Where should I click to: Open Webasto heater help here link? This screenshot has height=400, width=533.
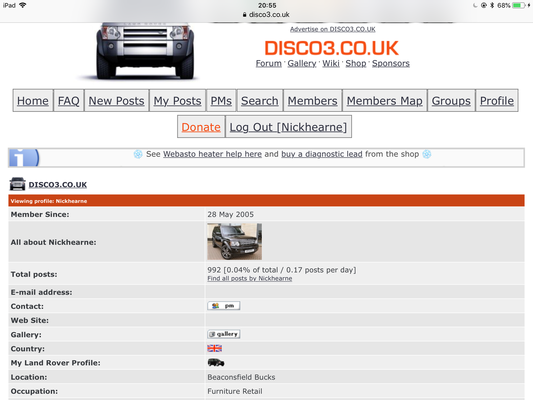click(x=212, y=154)
